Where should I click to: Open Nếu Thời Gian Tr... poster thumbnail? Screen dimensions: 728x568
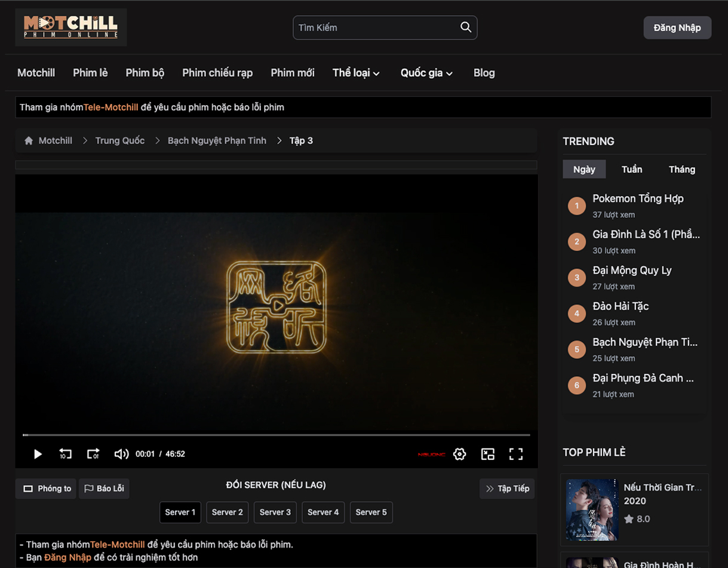coord(592,510)
